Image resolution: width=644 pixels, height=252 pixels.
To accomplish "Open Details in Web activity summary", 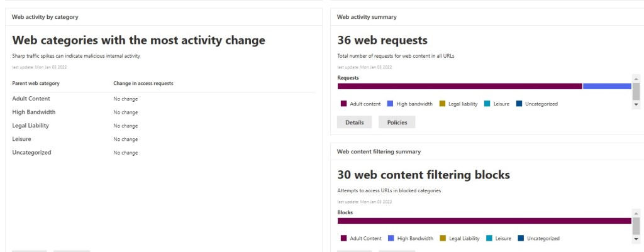I will pyautogui.click(x=355, y=123).
